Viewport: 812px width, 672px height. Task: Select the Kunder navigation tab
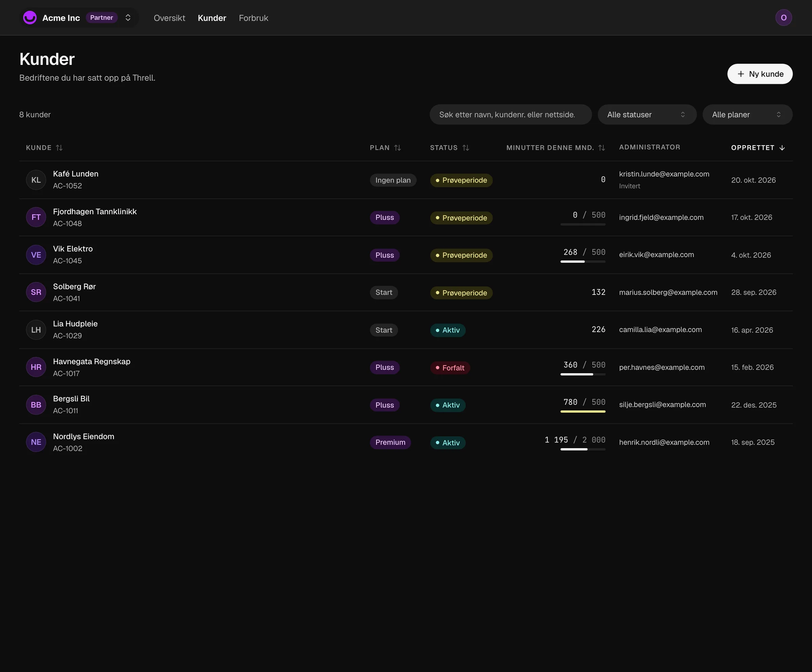tap(212, 18)
